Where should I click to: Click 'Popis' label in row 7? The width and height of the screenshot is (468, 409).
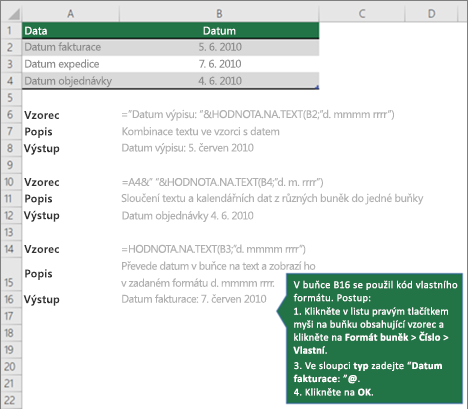click(x=38, y=132)
